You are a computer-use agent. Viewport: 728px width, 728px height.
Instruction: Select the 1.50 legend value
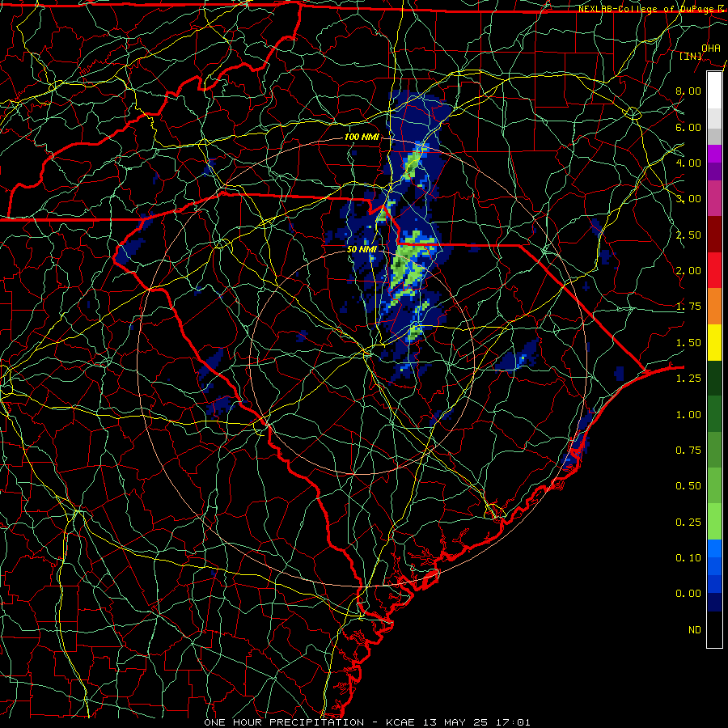pos(688,343)
